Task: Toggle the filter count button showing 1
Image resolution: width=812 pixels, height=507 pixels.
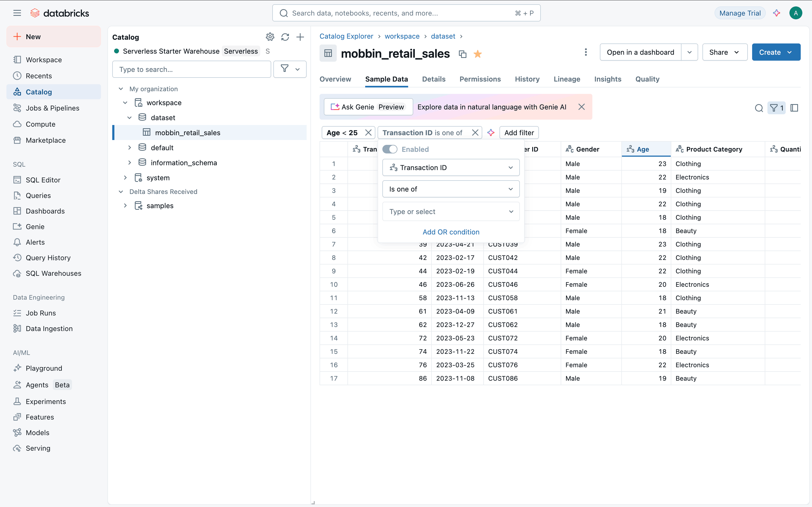Action: coord(777,108)
